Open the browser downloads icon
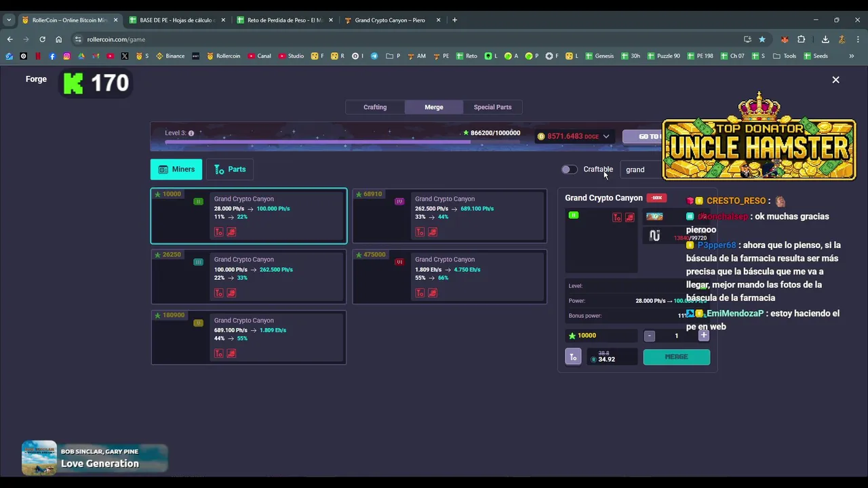868x488 pixels. pos(825,39)
